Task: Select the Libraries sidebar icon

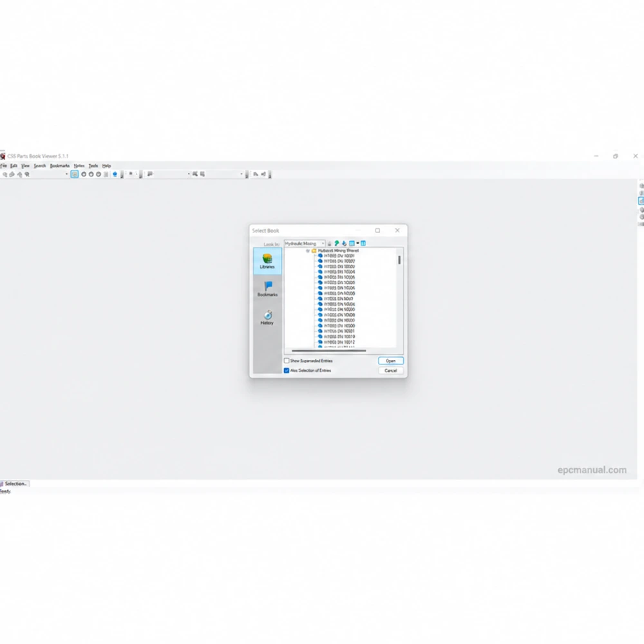Action: 267,261
